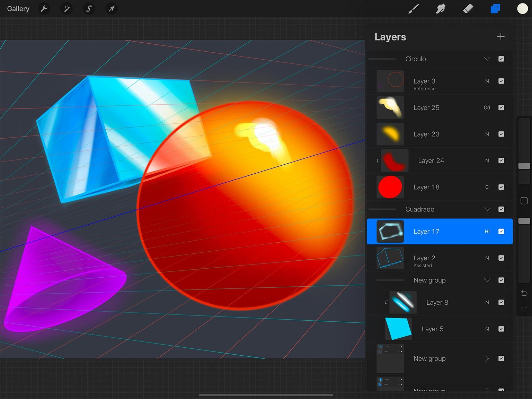The height and width of the screenshot is (399, 532).
Task: Adjust the brush size slider handle
Action: coord(524,166)
